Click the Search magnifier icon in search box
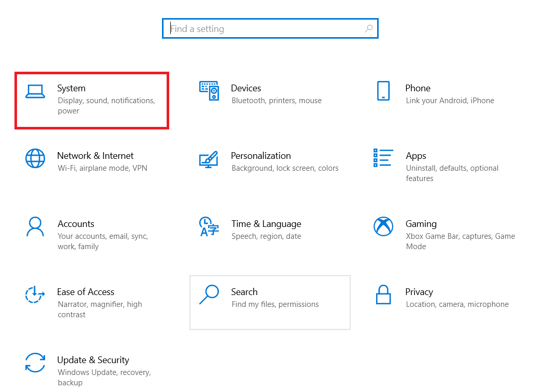 pyautogui.click(x=368, y=28)
